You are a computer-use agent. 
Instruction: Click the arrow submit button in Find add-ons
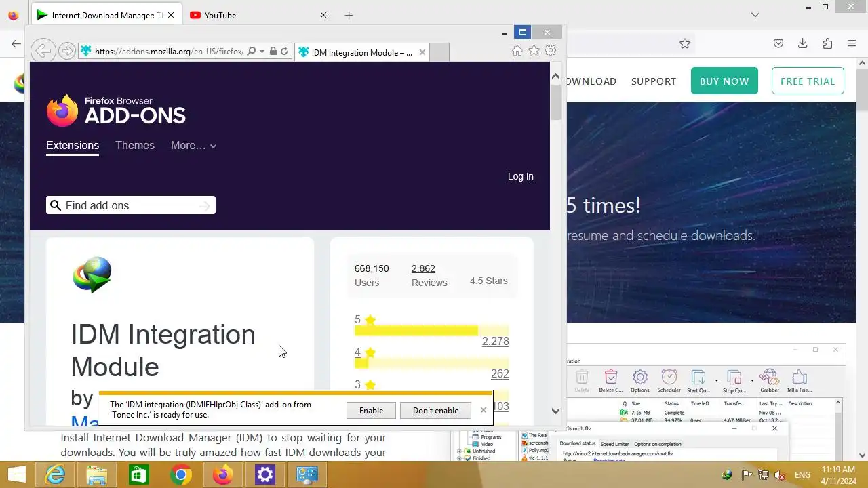[205, 205]
